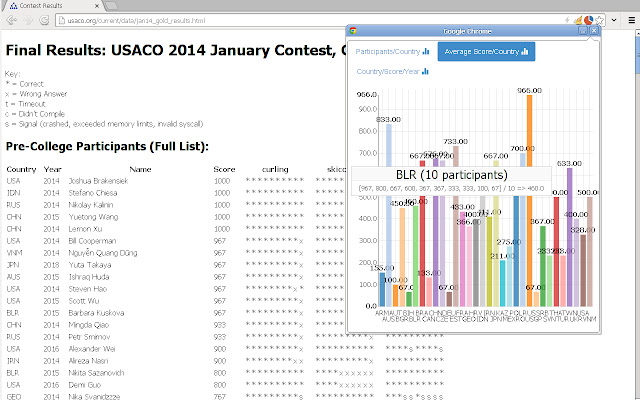Bookmark page with the star icon
Viewport: 640px width, 400px height.
(599, 20)
